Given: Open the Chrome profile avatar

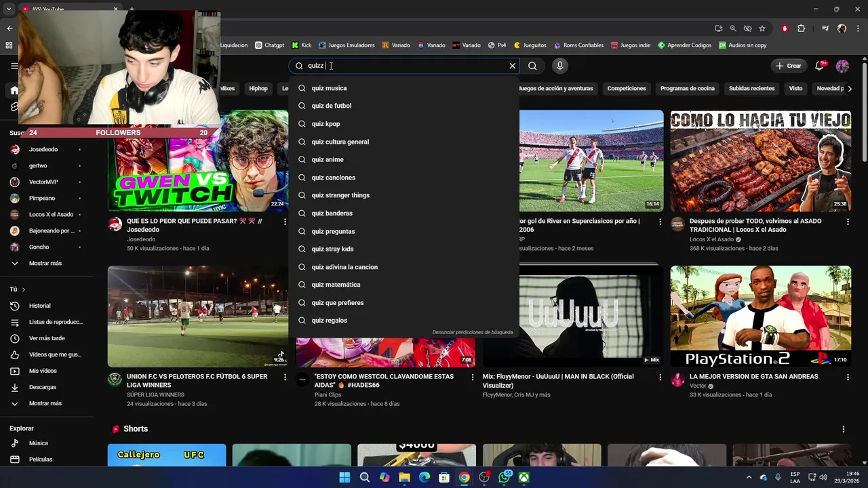Looking at the screenshot, I should tap(842, 28).
